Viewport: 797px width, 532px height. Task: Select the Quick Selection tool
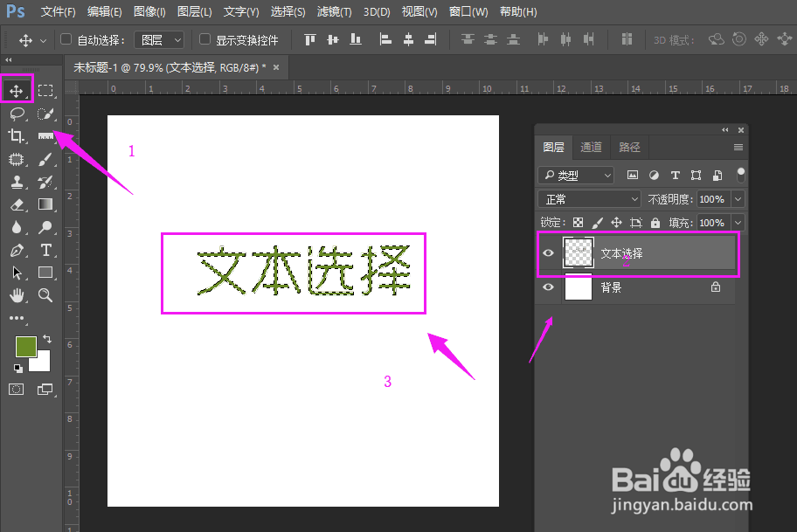(45, 114)
